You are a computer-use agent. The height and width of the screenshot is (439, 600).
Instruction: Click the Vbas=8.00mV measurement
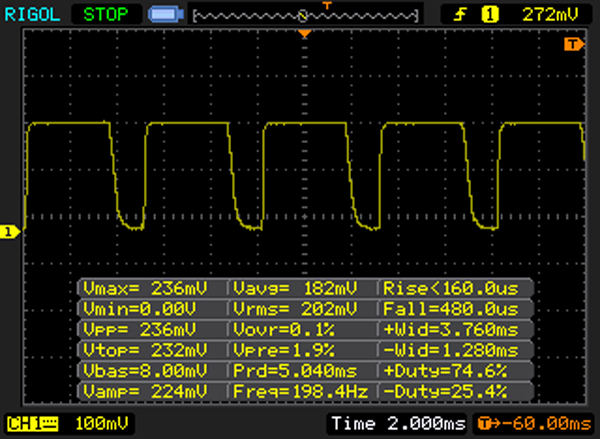coord(145,371)
